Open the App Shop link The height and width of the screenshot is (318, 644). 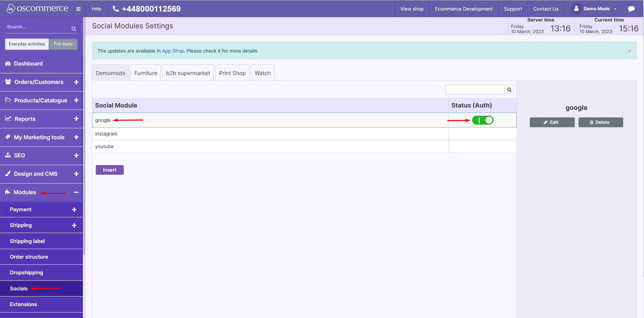pos(173,51)
